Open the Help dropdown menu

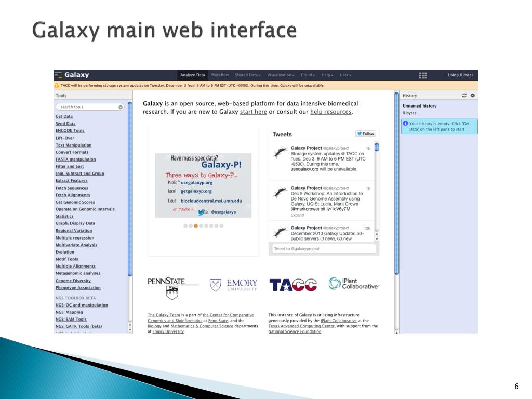click(x=327, y=75)
